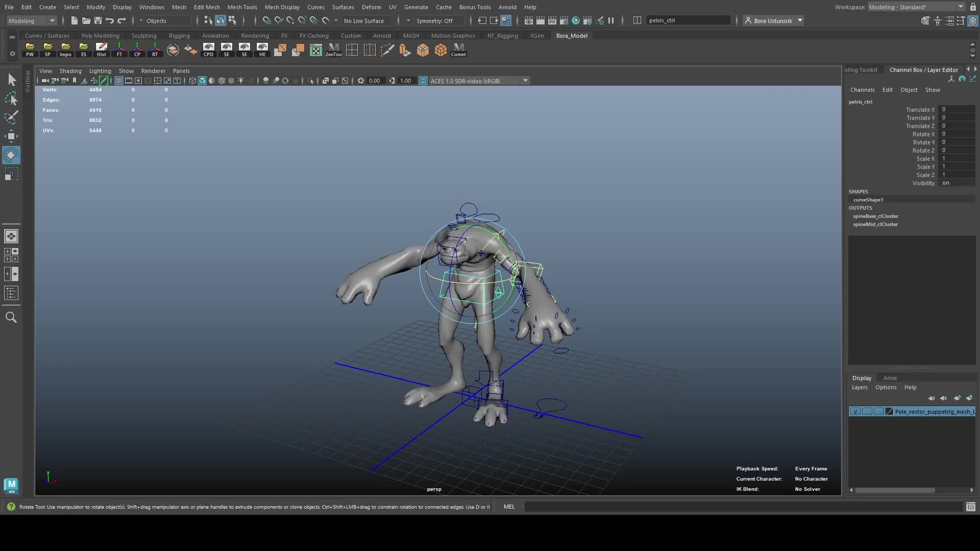Toggle pause on interactive playback

[x=611, y=20]
